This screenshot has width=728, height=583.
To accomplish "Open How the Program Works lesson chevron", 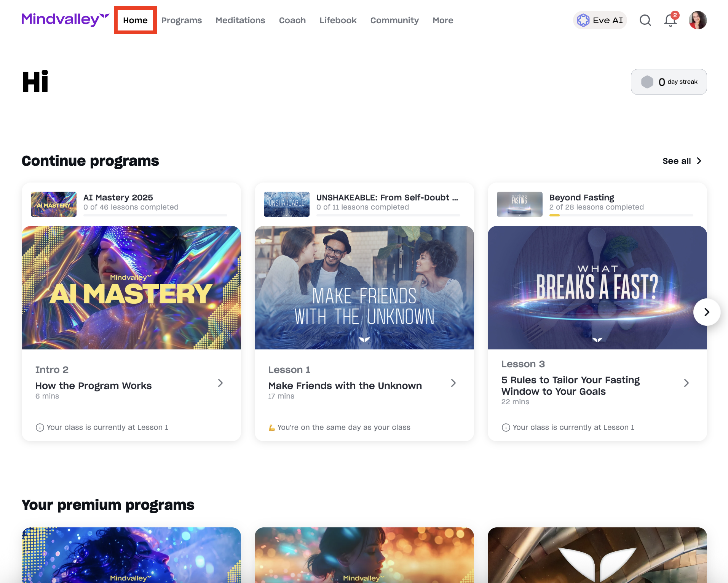I will [x=220, y=383].
